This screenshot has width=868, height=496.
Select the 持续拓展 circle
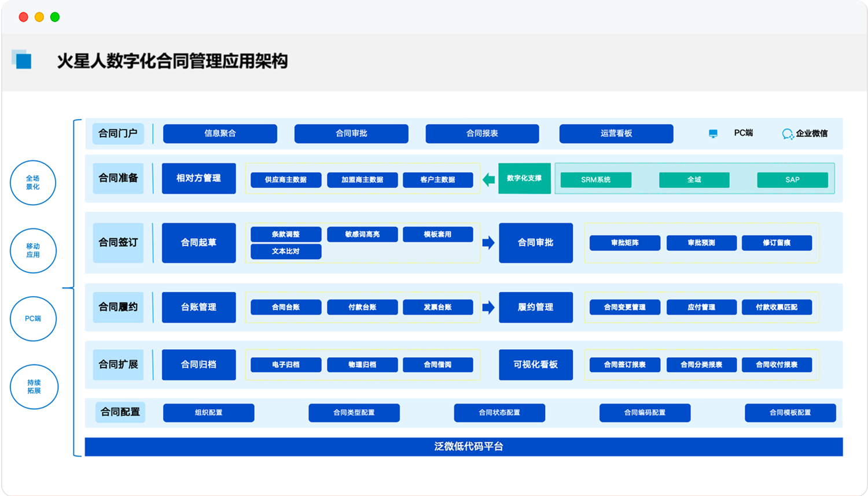[34, 387]
